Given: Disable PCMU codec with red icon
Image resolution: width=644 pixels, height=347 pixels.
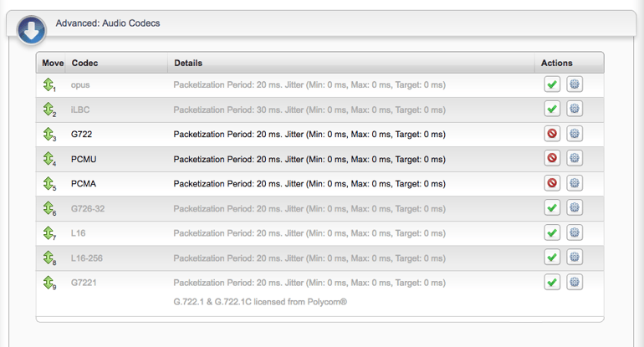Looking at the screenshot, I should (552, 158).
